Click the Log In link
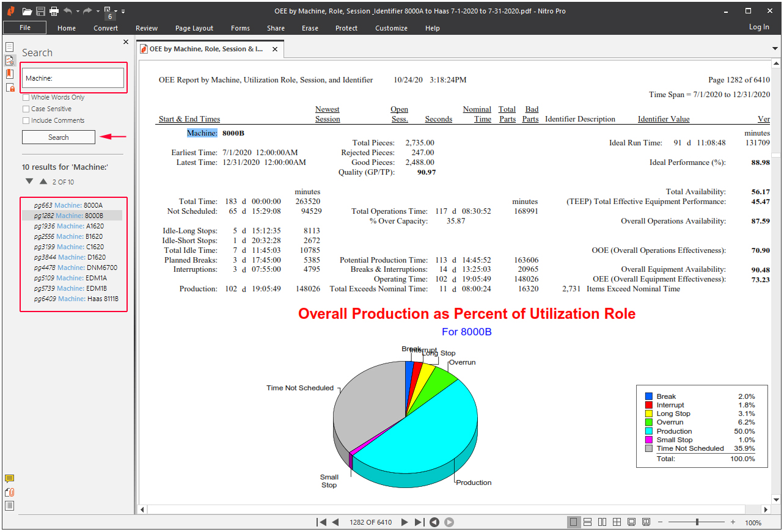This screenshot has width=784, height=532. 759,27
